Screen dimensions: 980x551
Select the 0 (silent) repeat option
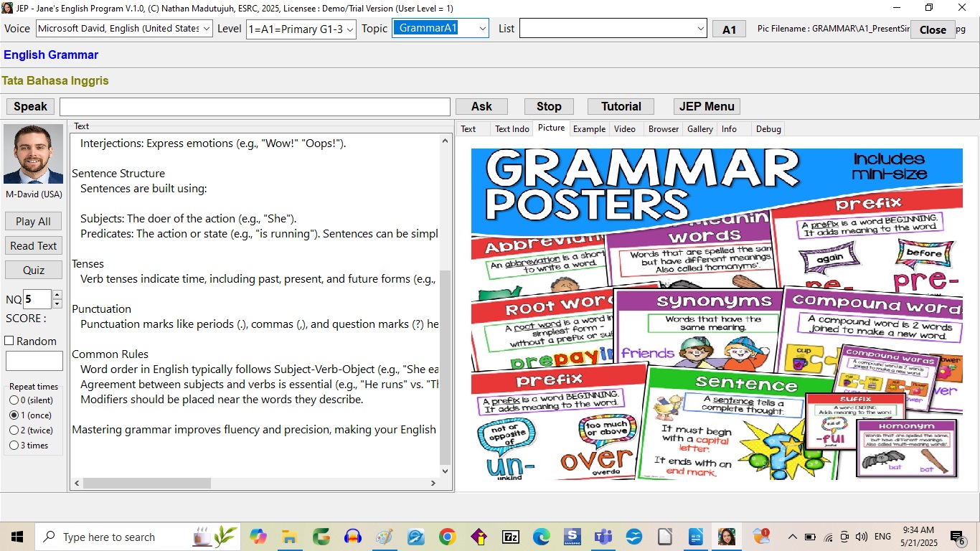[14, 400]
